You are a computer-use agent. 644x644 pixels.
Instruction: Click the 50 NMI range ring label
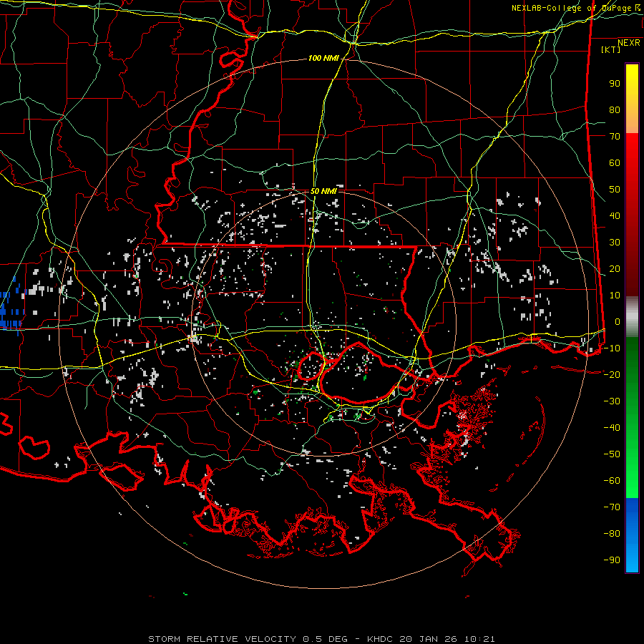click(323, 191)
